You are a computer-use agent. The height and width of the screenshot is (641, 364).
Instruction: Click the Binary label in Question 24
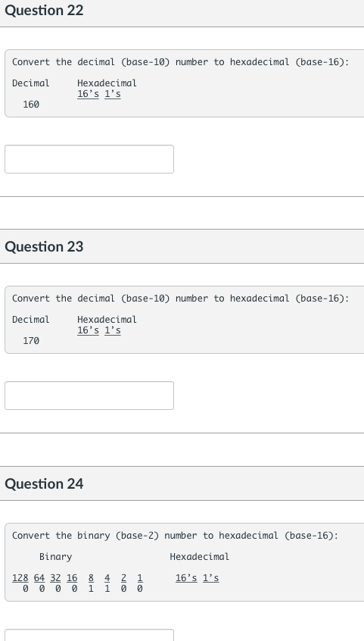pos(55,557)
